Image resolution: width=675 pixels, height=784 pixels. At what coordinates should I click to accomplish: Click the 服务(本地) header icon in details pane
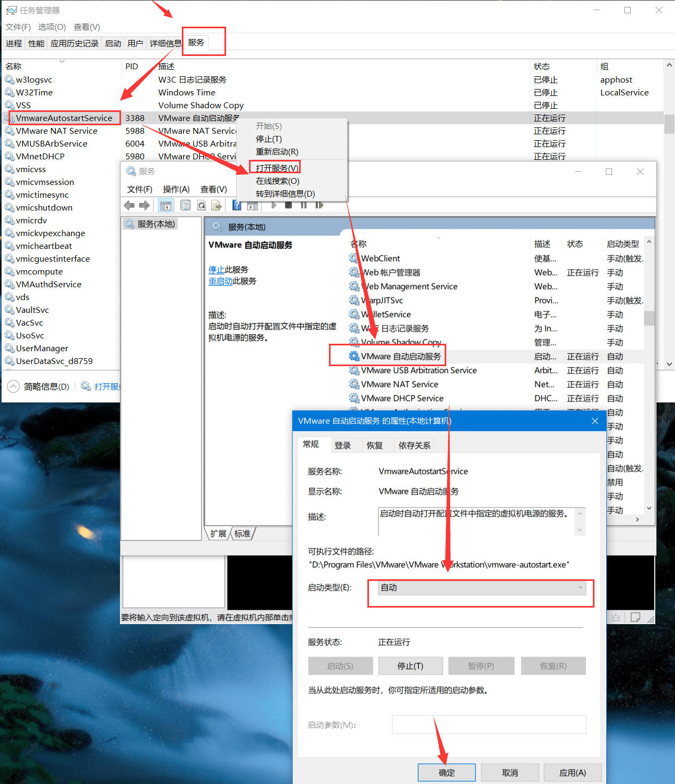point(217,227)
